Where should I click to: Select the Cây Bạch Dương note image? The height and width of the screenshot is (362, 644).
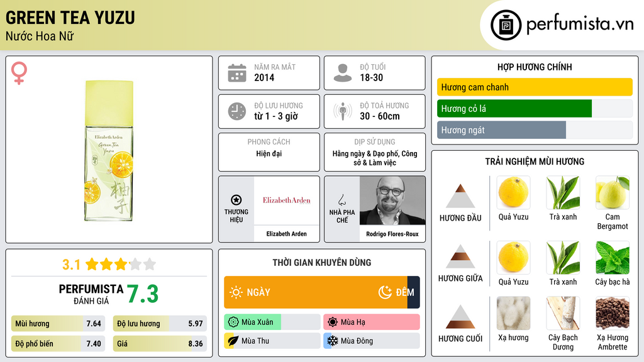[563, 313]
